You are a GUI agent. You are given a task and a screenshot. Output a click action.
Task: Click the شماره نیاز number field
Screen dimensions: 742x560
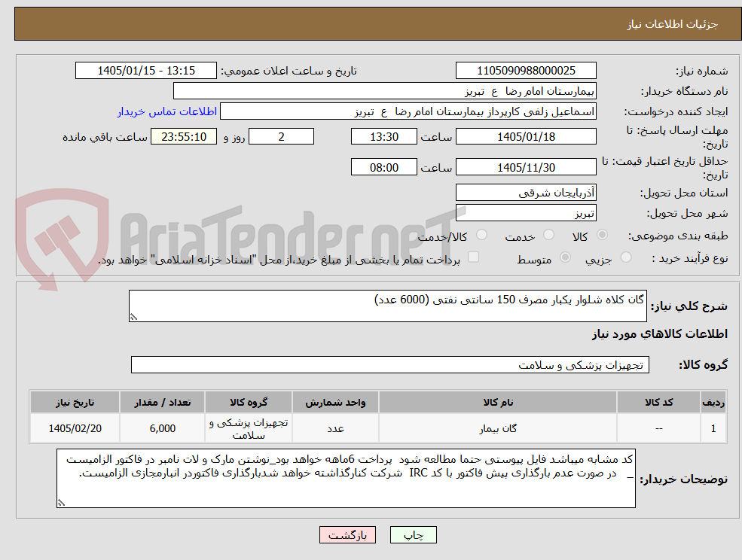tap(526, 71)
